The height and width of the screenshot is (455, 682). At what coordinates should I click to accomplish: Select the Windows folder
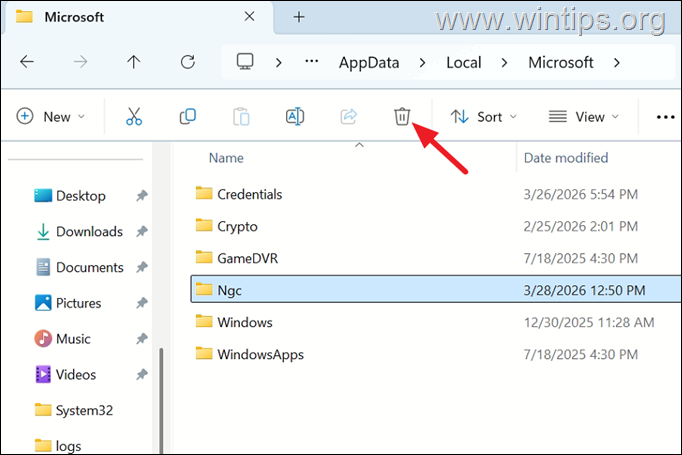click(x=436, y=322)
